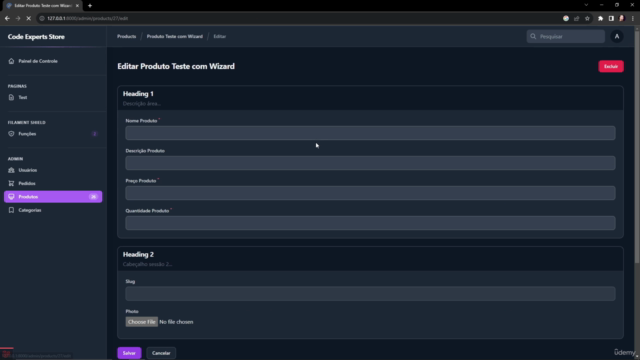Click the Funções count badge
Image resolution: width=640 pixels, height=360 pixels.
click(95, 134)
